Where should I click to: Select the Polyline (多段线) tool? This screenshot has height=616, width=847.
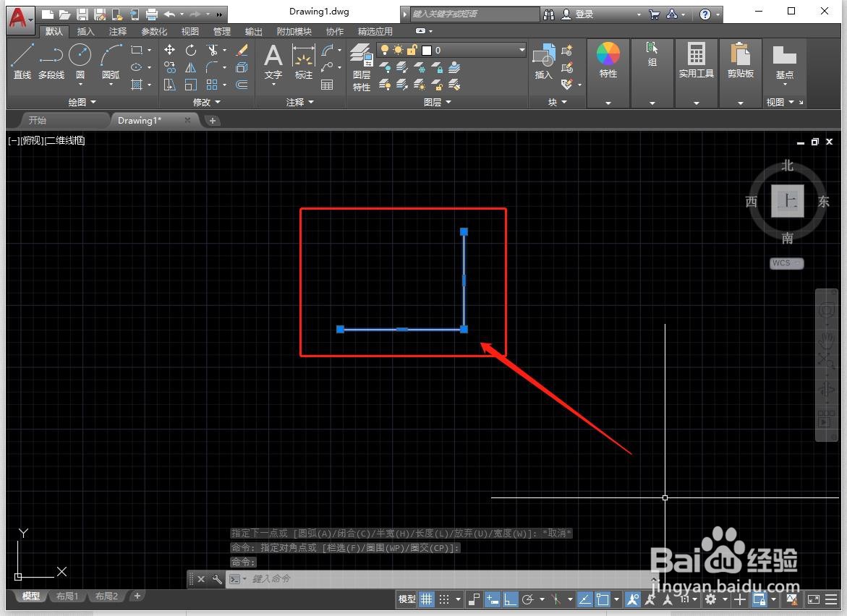(x=51, y=61)
